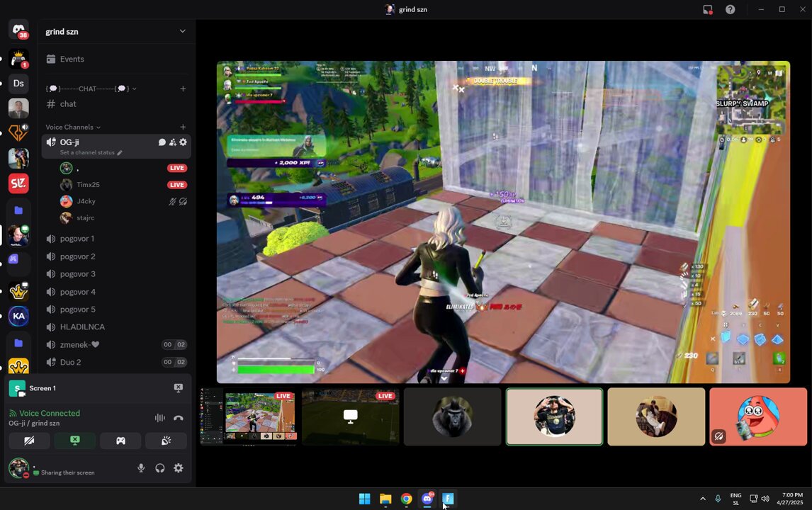
Task: Create invite for OG-ji channel
Action: coord(172,142)
